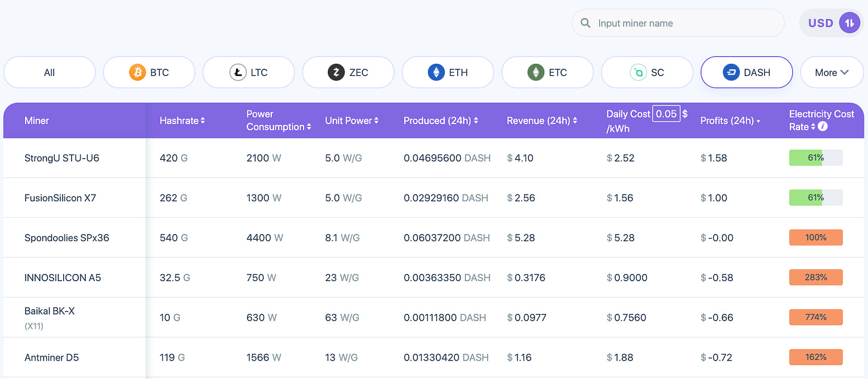Viewport: 868px width, 379px height.
Task: Click the 32.5 G hashrate value
Action: coord(175,278)
